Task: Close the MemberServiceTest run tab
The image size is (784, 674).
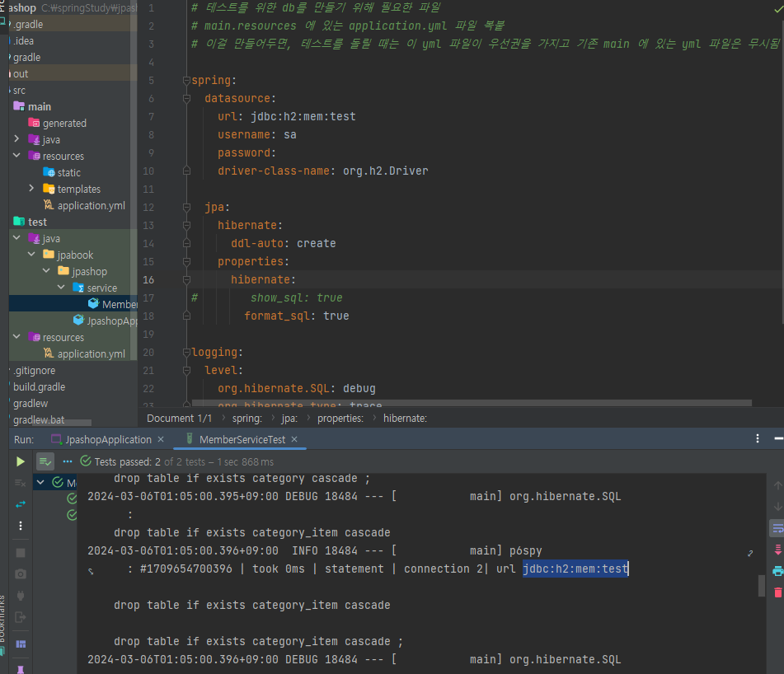Action: [x=294, y=439]
